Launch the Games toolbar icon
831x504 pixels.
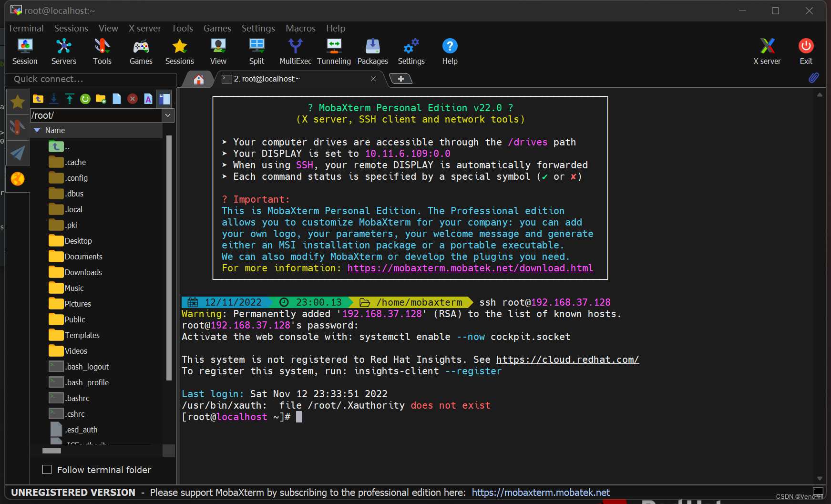tap(141, 51)
